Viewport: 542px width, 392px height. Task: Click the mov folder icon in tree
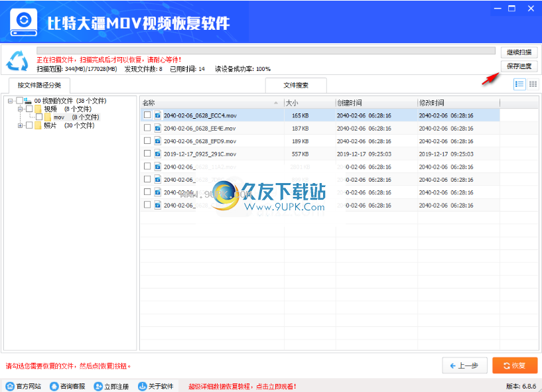(x=48, y=117)
